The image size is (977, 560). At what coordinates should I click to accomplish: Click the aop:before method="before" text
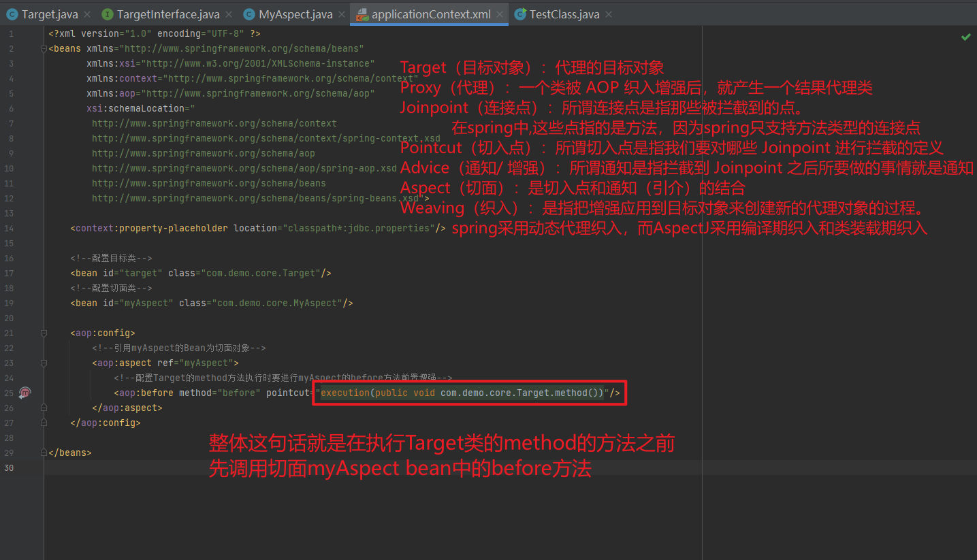187,393
